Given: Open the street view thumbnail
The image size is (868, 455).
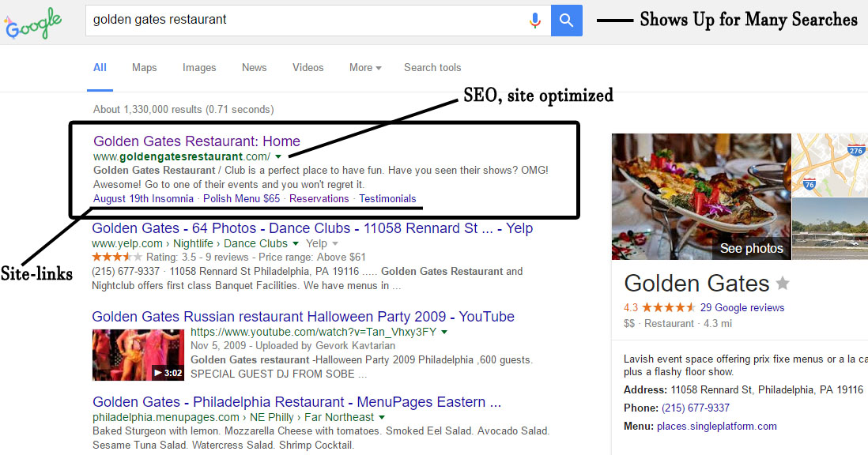Looking at the screenshot, I should pyautogui.click(x=830, y=228).
